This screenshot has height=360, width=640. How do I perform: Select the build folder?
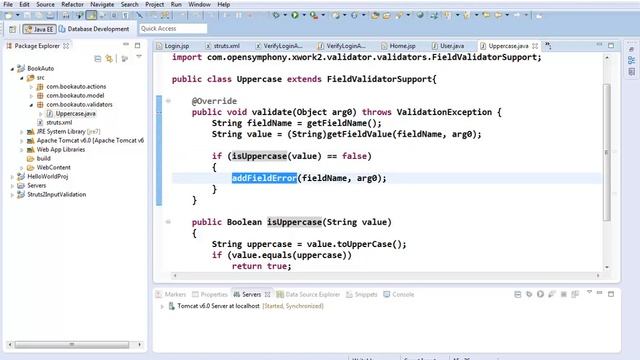(x=43, y=159)
